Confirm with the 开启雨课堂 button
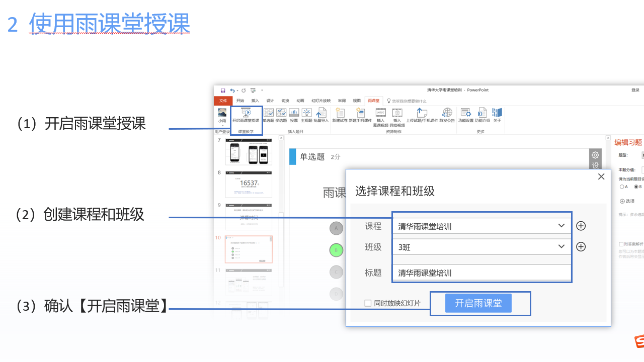644x362 pixels. (x=477, y=303)
